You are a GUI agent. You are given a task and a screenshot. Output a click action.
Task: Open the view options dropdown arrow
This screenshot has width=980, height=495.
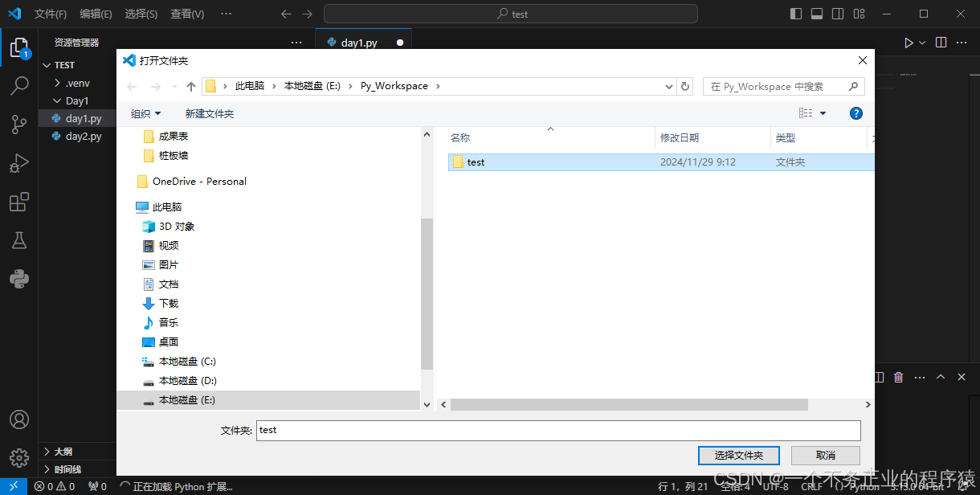[823, 113]
